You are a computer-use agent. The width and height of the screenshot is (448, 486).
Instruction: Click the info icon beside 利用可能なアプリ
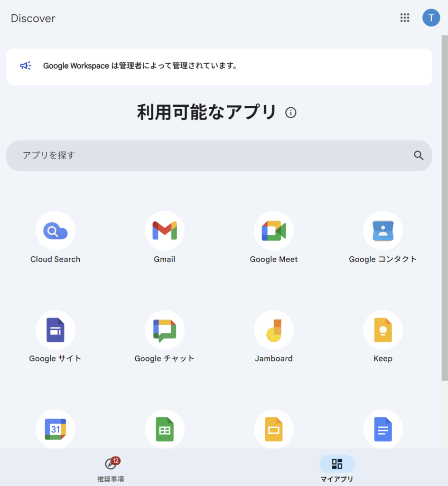coord(291,112)
